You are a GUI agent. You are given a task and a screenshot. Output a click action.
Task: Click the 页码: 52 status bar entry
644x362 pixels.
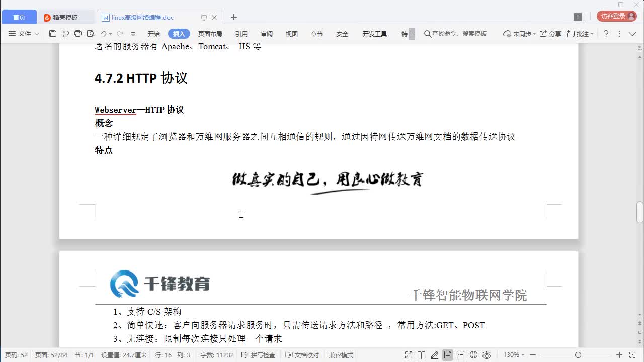click(16, 355)
